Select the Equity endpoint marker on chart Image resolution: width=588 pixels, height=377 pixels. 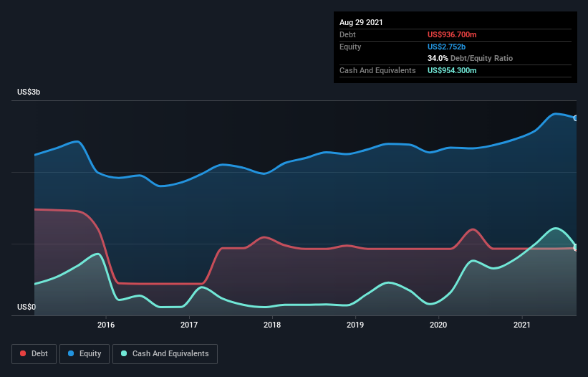[576, 118]
